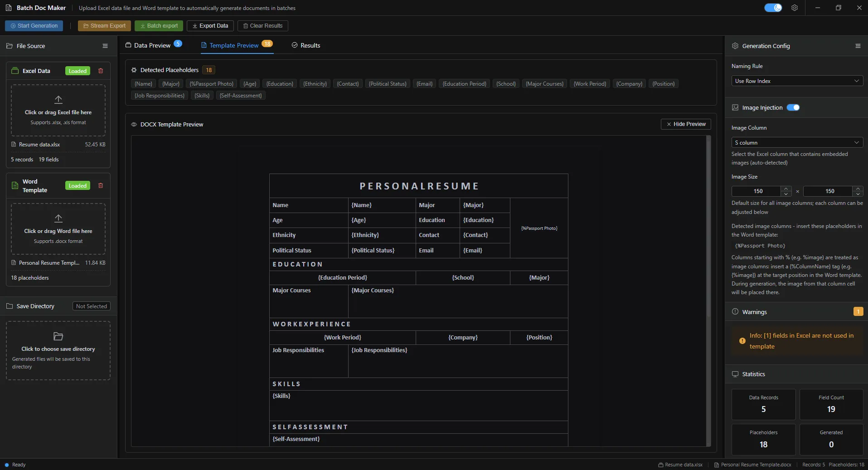Hide the DOCX template preview
The height and width of the screenshot is (470, 868).
[686, 124]
